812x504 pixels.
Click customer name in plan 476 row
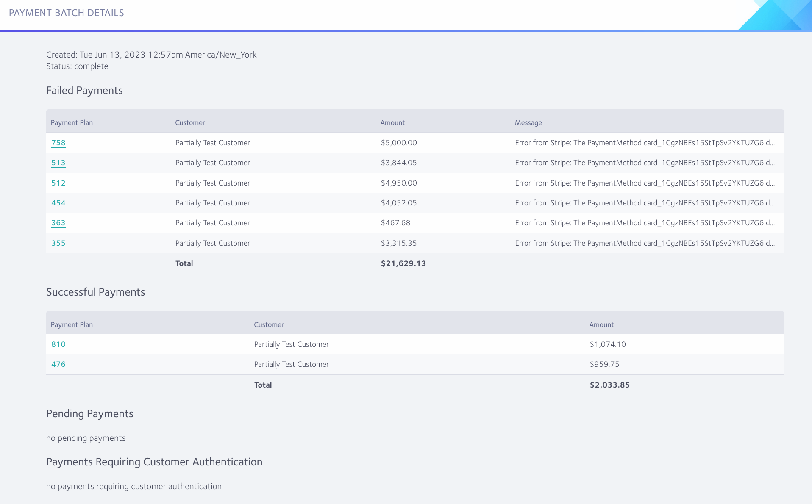click(x=292, y=364)
